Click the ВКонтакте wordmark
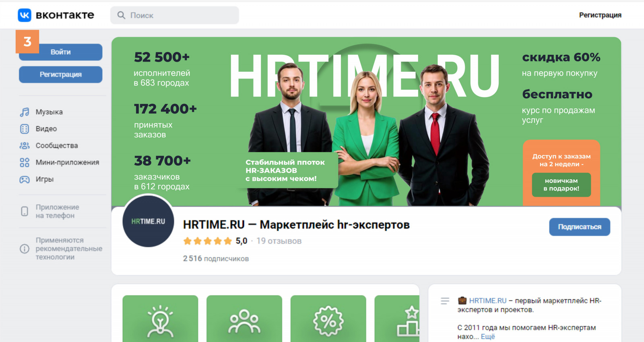Image resolution: width=644 pixels, height=342 pixels. tap(65, 15)
